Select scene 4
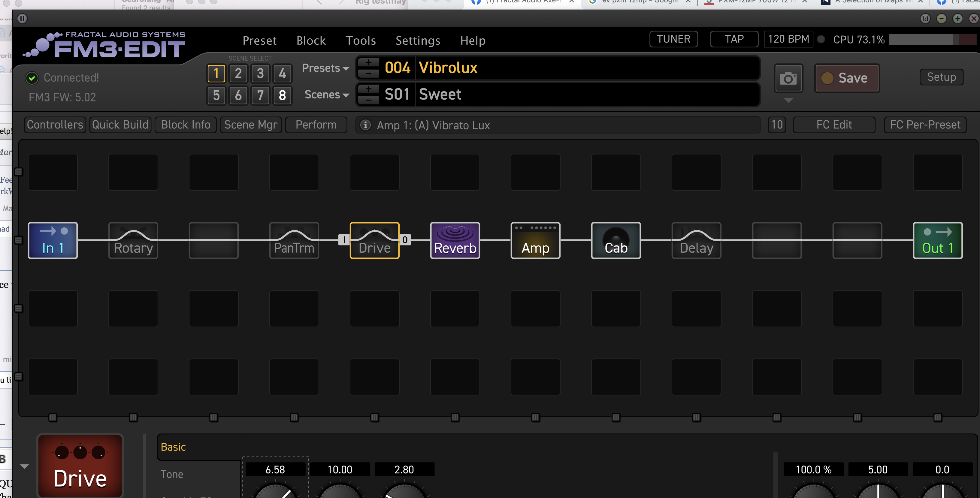 click(x=282, y=73)
